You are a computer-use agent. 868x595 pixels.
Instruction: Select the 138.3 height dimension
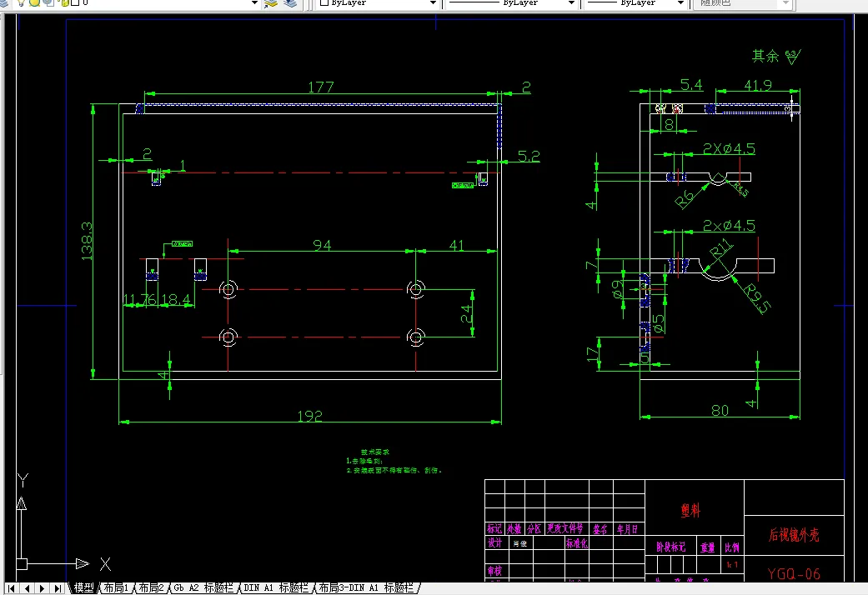(x=87, y=241)
